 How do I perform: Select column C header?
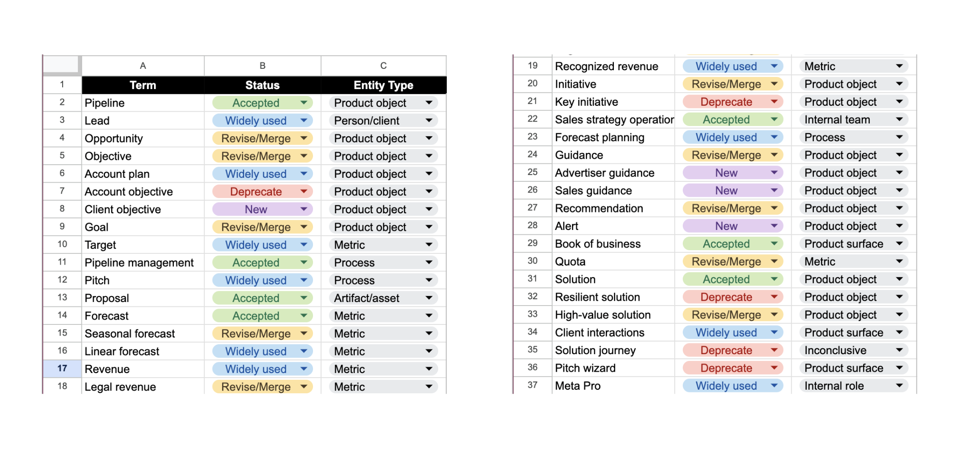click(383, 66)
